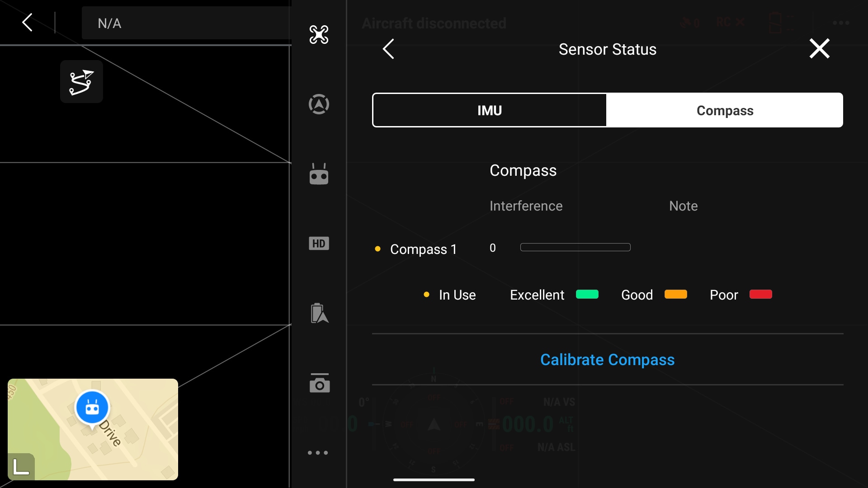The width and height of the screenshot is (868, 488).
Task: Switch to the IMU tab
Action: point(489,110)
